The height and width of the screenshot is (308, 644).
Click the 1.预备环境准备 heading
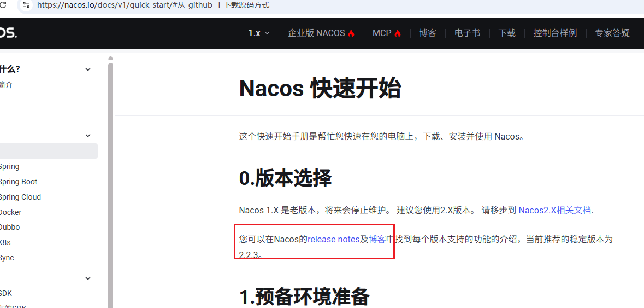(304, 297)
